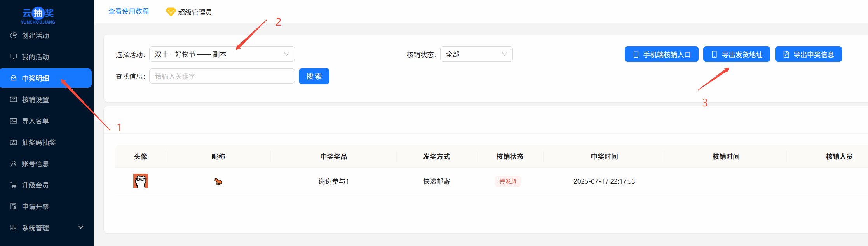Click the 账号信息 user icon

tap(14, 164)
